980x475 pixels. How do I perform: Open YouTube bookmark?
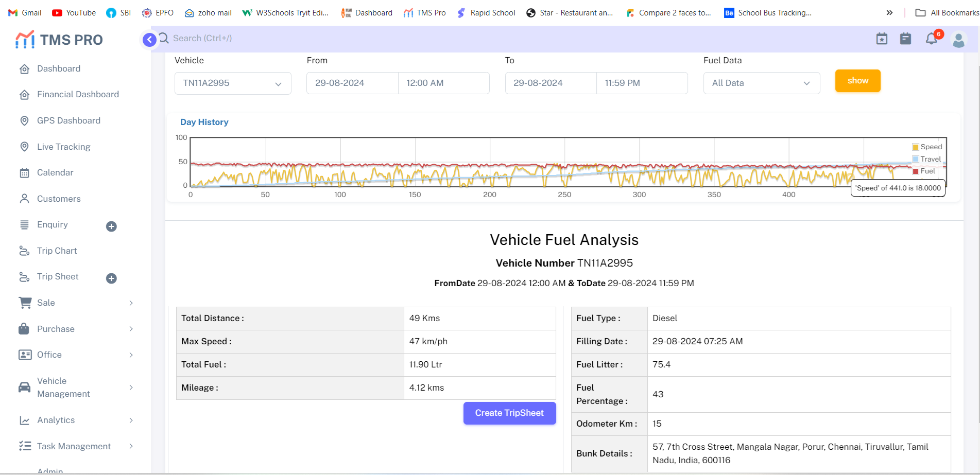74,12
